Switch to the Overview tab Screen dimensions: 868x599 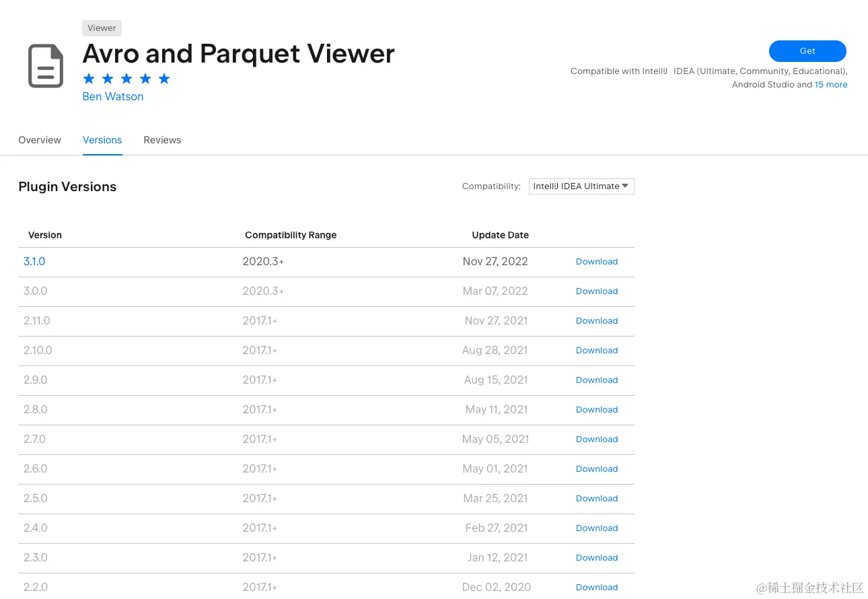(x=40, y=140)
